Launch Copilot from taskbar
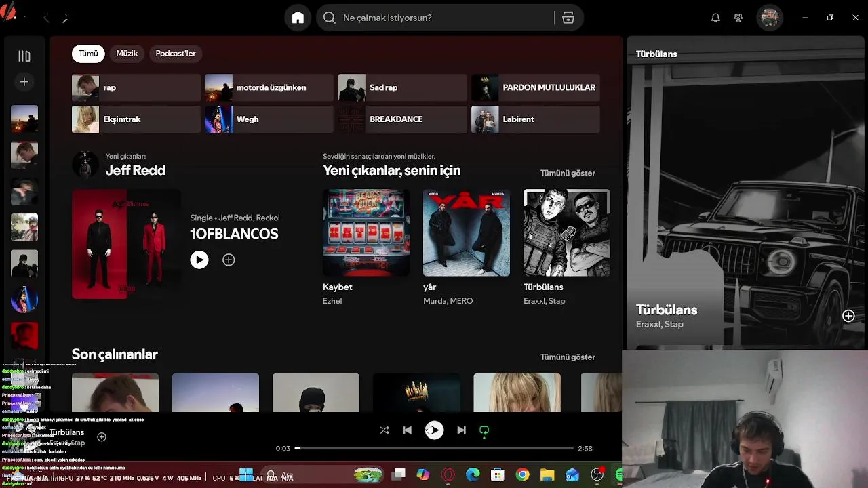The image size is (868, 488). tap(423, 475)
